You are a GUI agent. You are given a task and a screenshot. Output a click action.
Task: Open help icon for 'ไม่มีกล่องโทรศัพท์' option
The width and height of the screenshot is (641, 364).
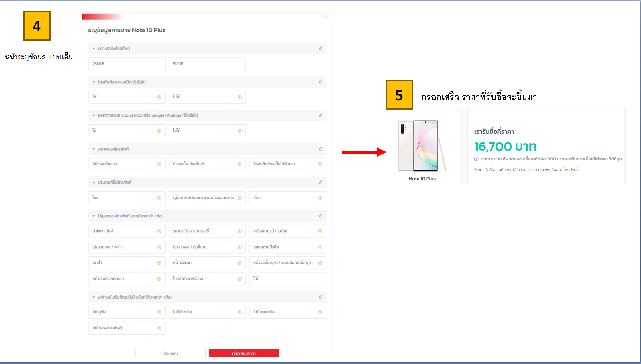159,328
